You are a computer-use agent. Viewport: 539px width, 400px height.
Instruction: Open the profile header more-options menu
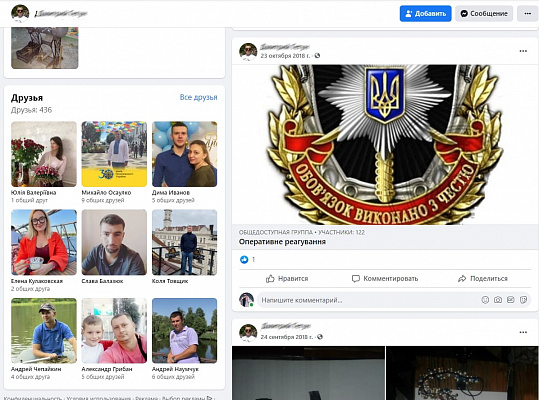(x=527, y=14)
